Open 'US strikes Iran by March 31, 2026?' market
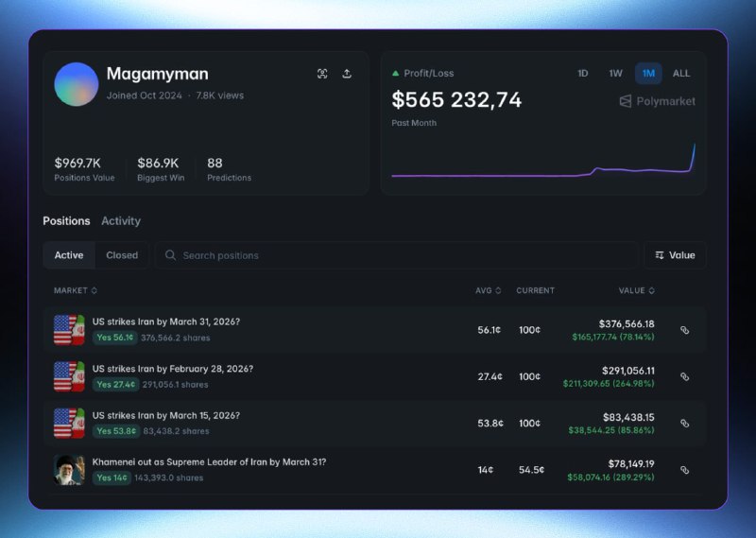 (x=166, y=321)
